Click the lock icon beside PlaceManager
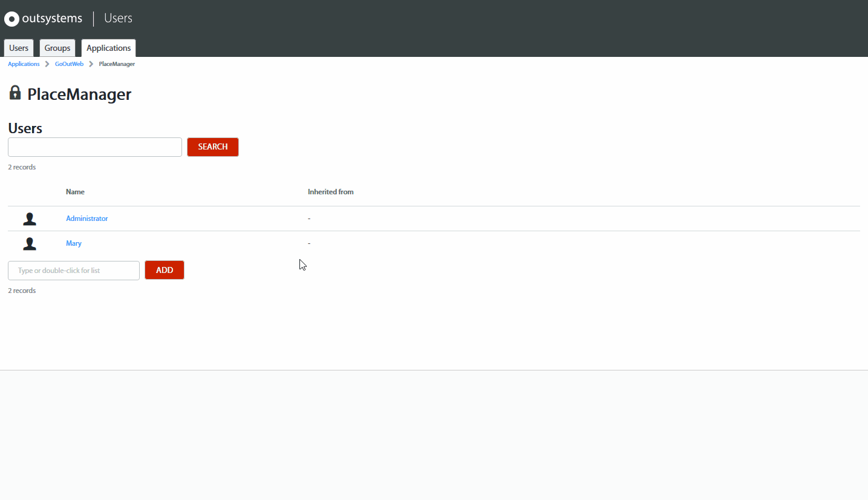 [15, 93]
